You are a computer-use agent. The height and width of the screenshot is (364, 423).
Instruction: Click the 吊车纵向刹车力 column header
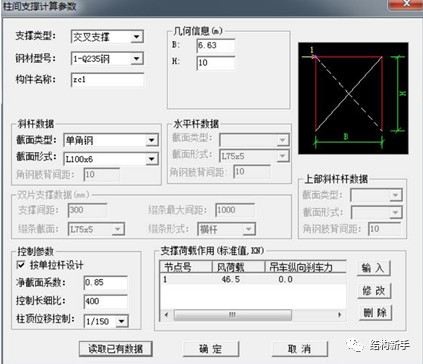[306, 267]
